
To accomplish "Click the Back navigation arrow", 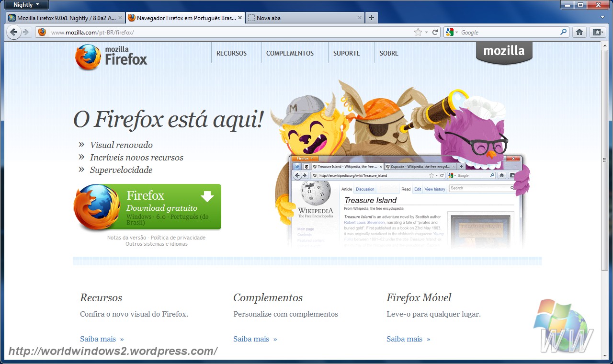I will (x=14, y=32).
